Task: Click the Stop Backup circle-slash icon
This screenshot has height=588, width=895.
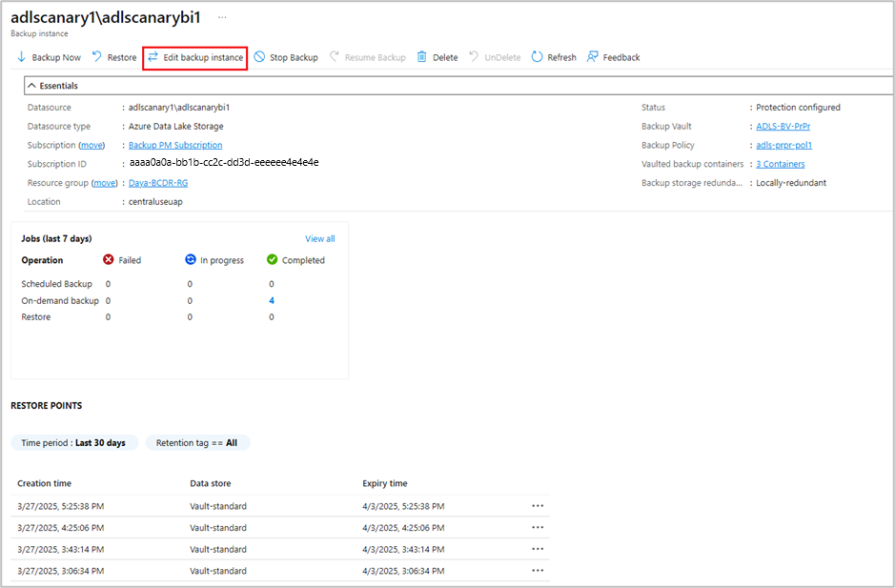Action: click(x=259, y=56)
